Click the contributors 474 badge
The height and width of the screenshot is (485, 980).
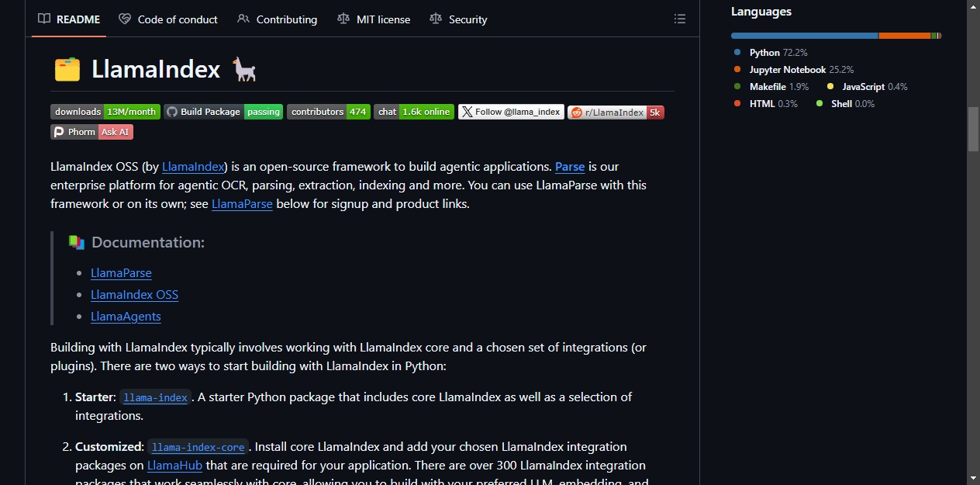coord(329,112)
